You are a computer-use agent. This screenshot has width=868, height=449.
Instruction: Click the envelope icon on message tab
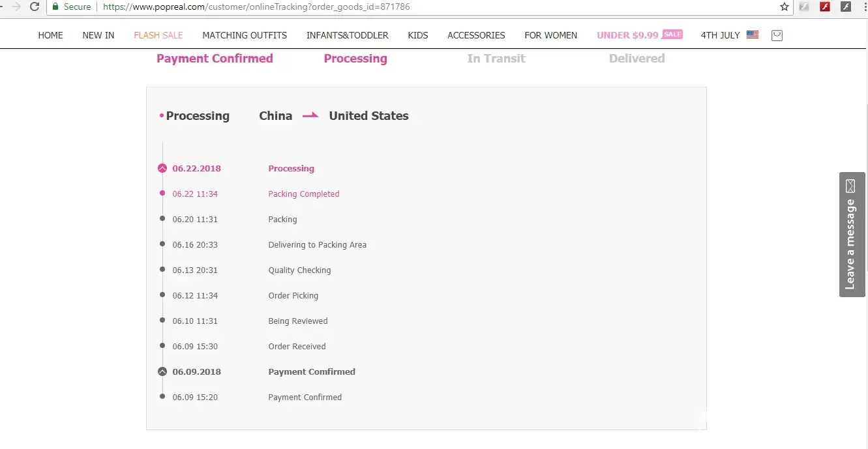[x=850, y=186]
